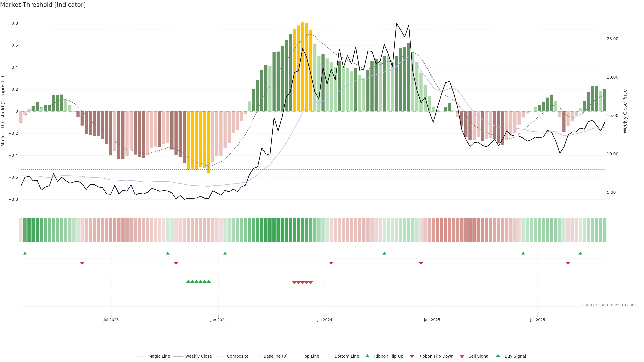Hide the Top Line series via legend
This screenshot has width=644, height=362.
pos(311,356)
